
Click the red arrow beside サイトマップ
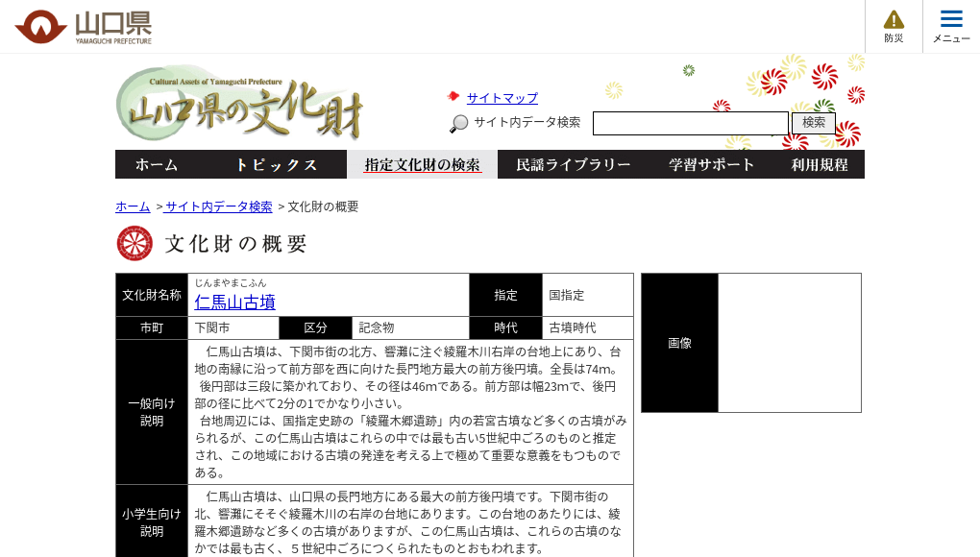coord(453,96)
